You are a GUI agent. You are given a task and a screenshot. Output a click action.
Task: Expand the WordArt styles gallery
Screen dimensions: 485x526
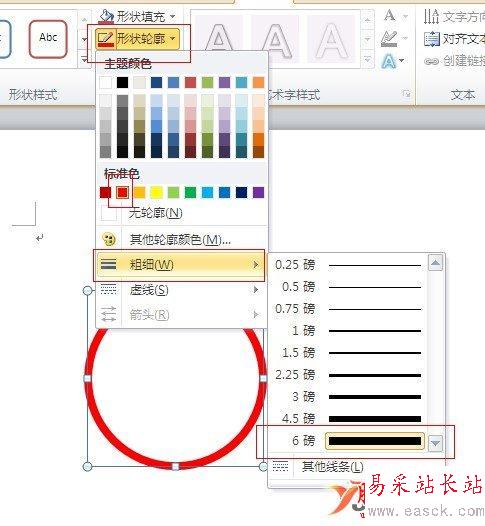[x=368, y=60]
